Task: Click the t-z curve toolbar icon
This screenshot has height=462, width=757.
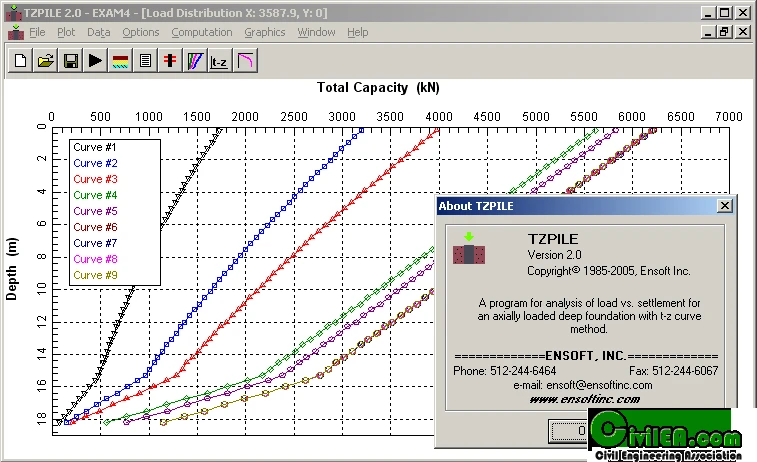Action: click(220, 61)
